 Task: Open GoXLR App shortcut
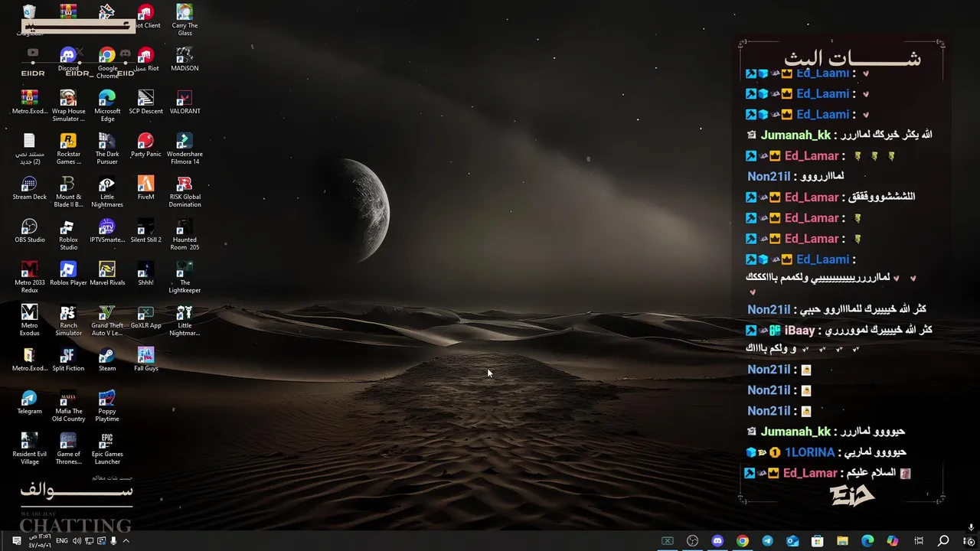pos(145,316)
